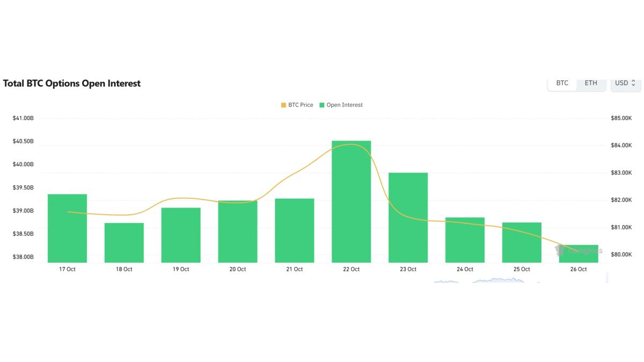Click the 25 Oct date label

pos(522,269)
